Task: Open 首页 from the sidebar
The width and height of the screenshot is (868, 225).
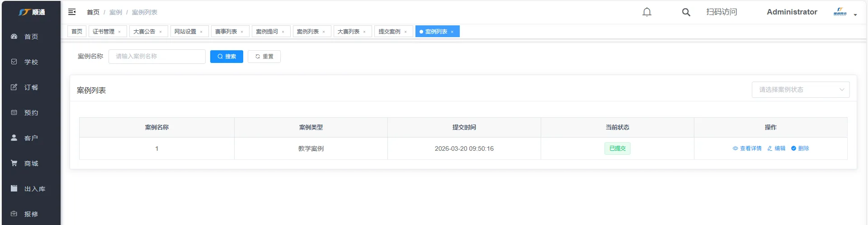Action: pos(31,37)
